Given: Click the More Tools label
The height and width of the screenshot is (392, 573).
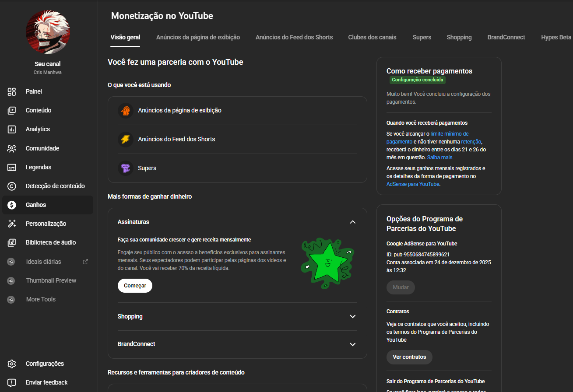Looking at the screenshot, I should pyautogui.click(x=41, y=299).
